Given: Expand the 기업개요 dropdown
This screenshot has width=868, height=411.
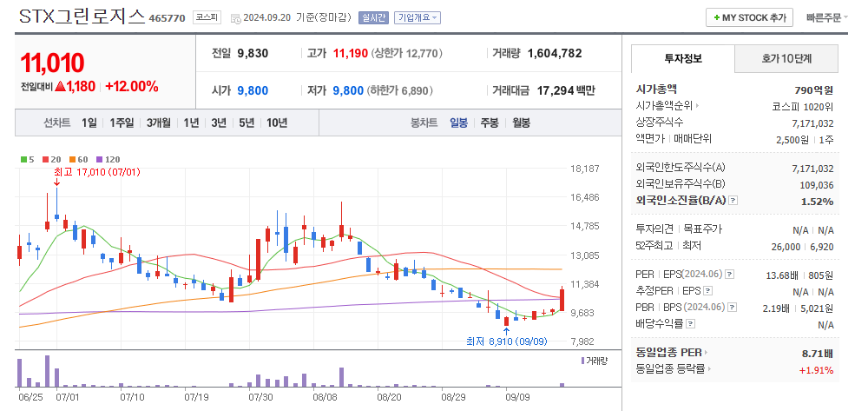Looking at the screenshot, I should coord(418,17).
